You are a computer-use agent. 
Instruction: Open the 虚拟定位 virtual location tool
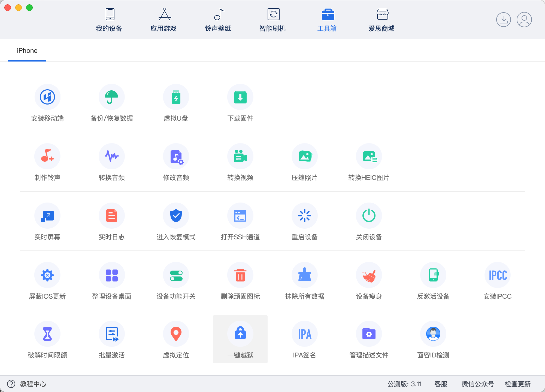176,340
